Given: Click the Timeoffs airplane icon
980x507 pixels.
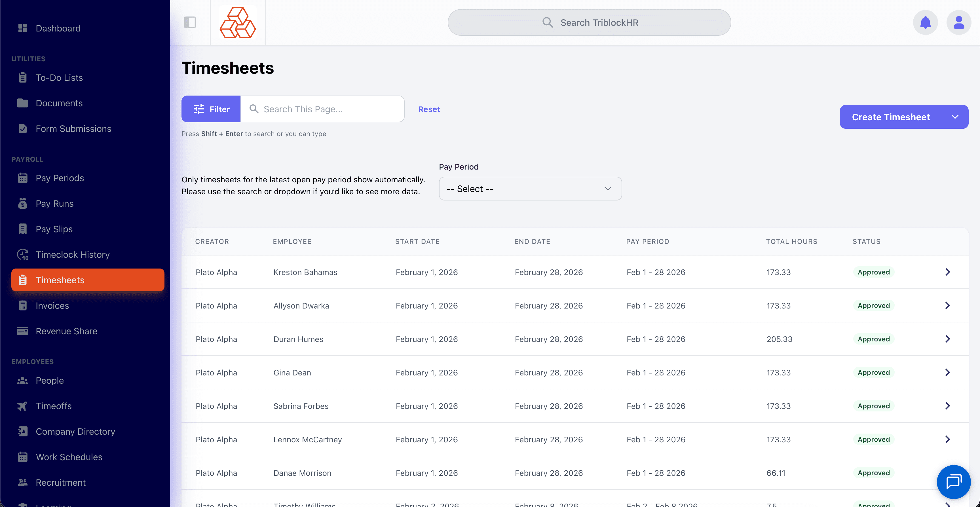Looking at the screenshot, I should (22, 406).
